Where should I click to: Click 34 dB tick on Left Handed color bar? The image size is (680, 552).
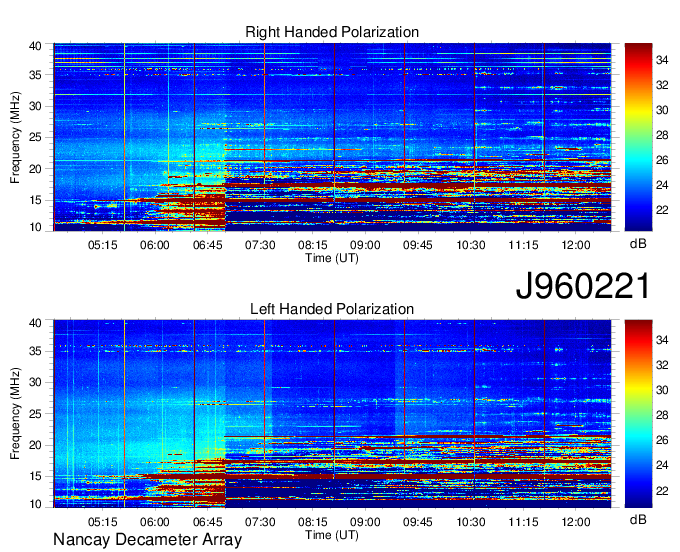662,340
